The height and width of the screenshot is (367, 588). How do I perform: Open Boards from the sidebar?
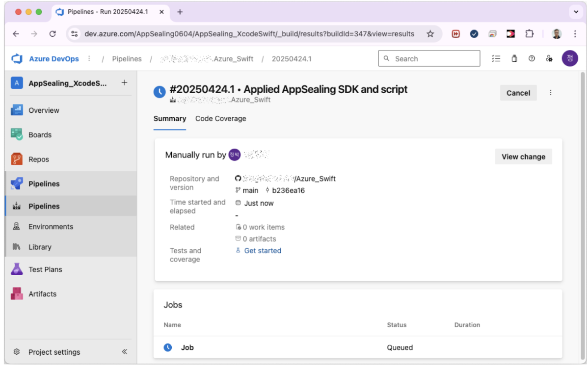click(x=40, y=135)
